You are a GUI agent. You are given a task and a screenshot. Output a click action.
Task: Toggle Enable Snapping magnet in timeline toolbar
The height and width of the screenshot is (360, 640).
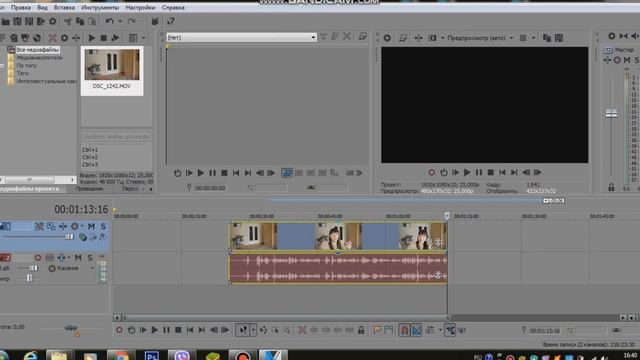(404, 330)
